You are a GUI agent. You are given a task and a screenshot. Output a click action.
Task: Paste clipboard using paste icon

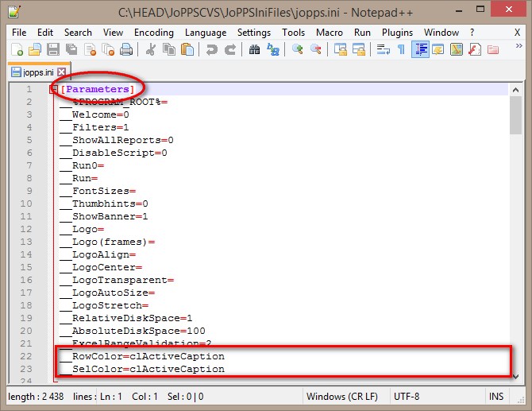(187, 49)
